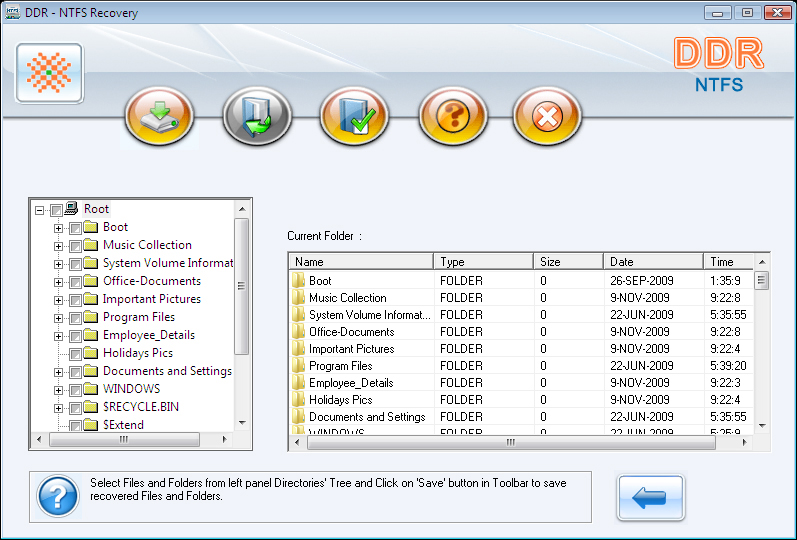Click file list scroll down arrow
The image size is (797, 540).
click(x=762, y=426)
